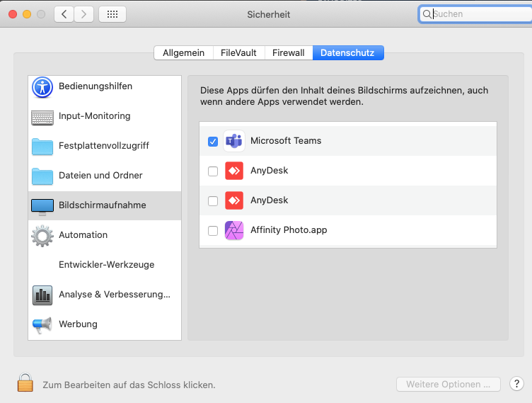The image size is (532, 403).
Task: Open help with the question mark button
Action: pos(516,384)
